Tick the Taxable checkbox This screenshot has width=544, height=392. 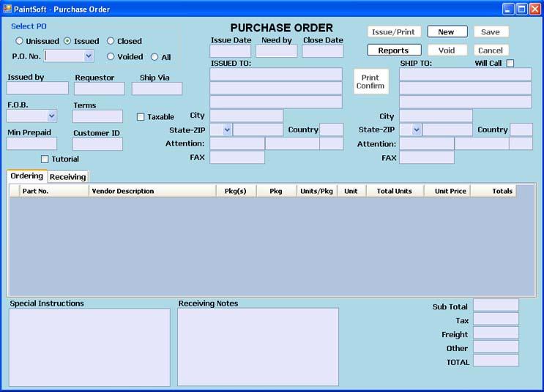coord(141,117)
